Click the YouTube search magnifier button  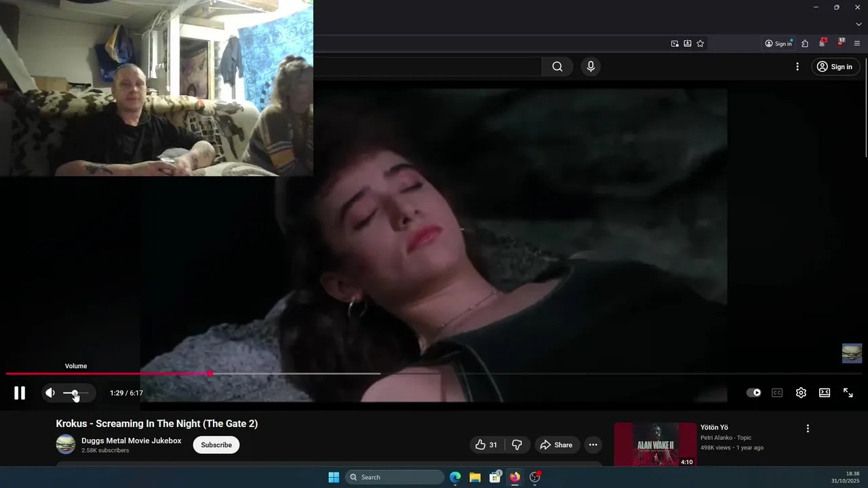(x=557, y=66)
